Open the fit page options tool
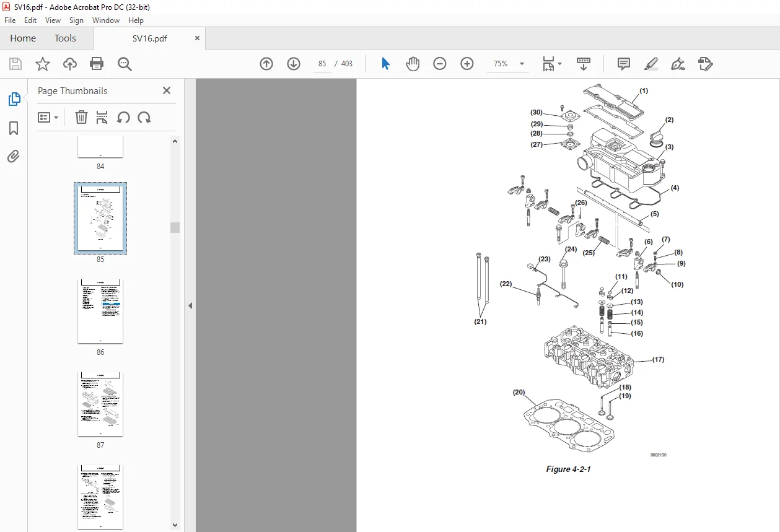 548,64
